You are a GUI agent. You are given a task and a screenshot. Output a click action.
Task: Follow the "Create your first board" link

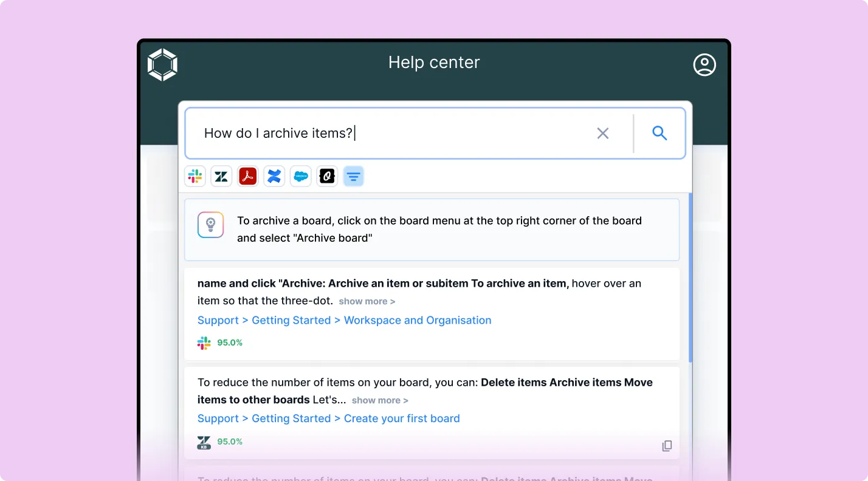(402, 418)
